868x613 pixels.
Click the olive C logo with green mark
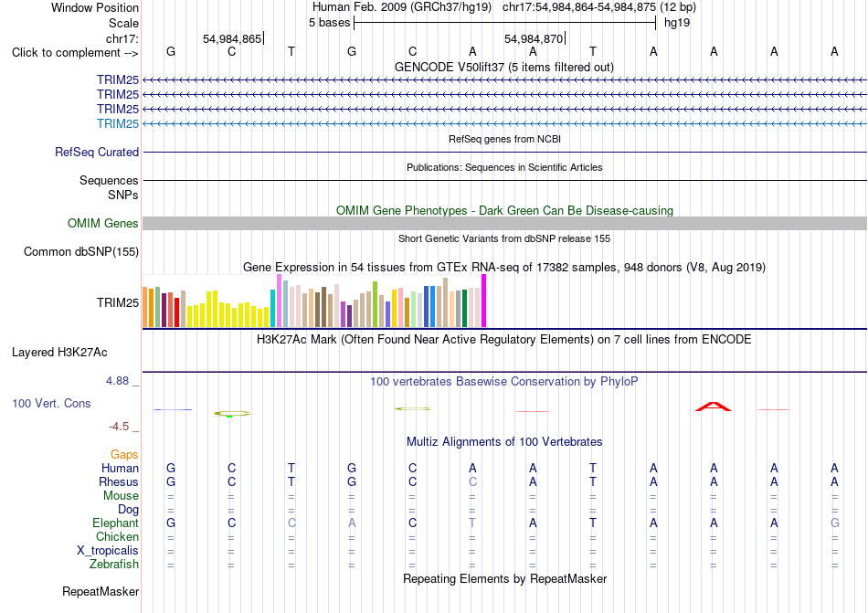(x=232, y=413)
